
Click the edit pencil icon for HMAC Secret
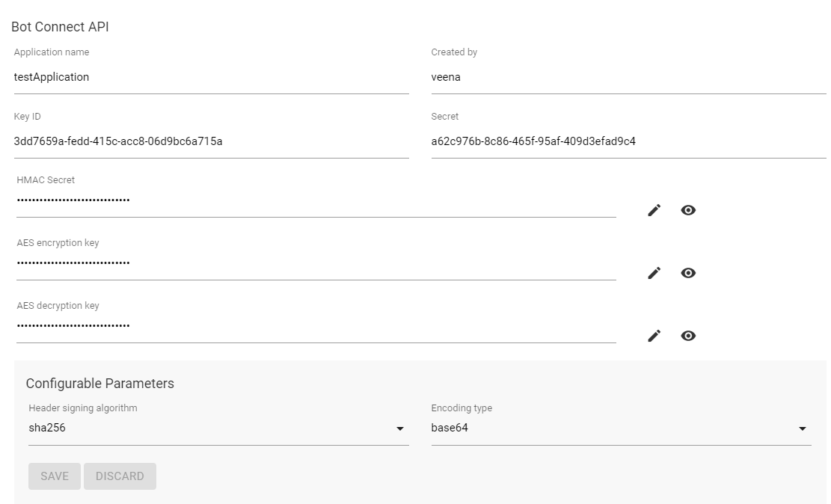click(x=654, y=210)
